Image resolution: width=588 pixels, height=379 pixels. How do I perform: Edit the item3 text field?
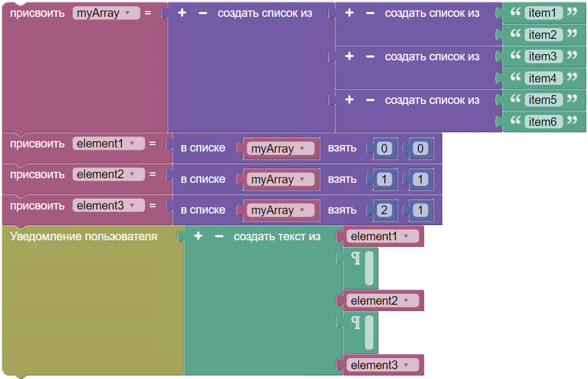tap(543, 57)
